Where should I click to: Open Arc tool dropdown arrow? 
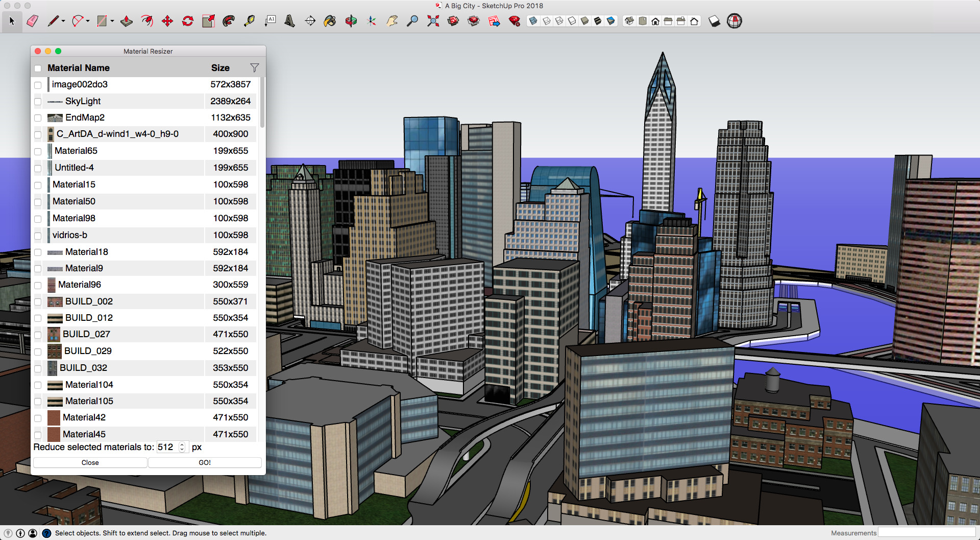(x=88, y=21)
